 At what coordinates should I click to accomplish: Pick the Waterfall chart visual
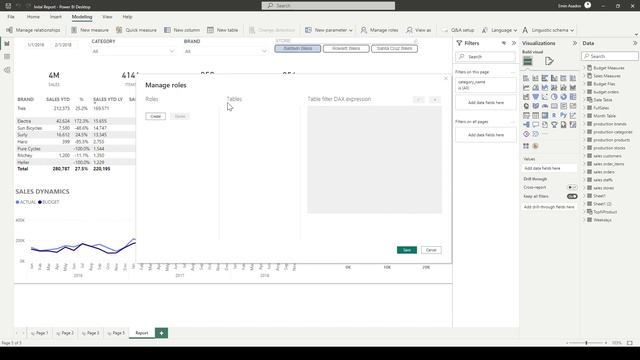[x=526, y=97]
